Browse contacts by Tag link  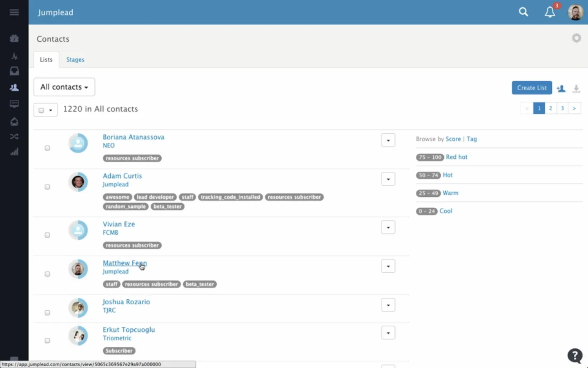pyautogui.click(x=472, y=139)
